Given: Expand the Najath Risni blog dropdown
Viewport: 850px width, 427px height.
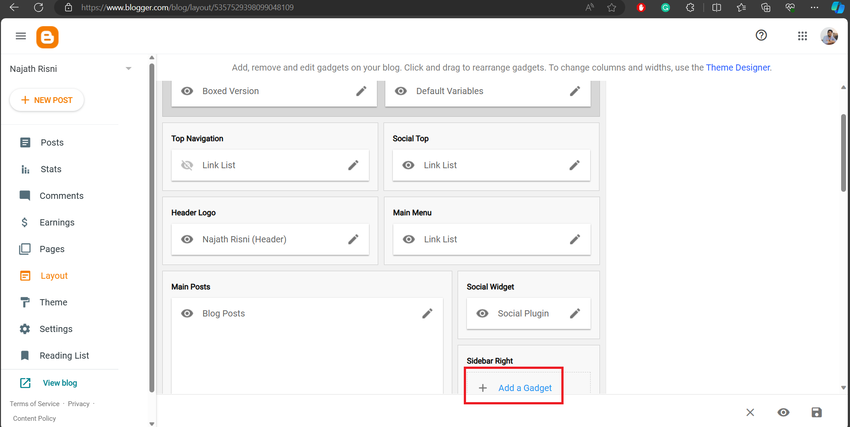Looking at the screenshot, I should pyautogui.click(x=128, y=69).
